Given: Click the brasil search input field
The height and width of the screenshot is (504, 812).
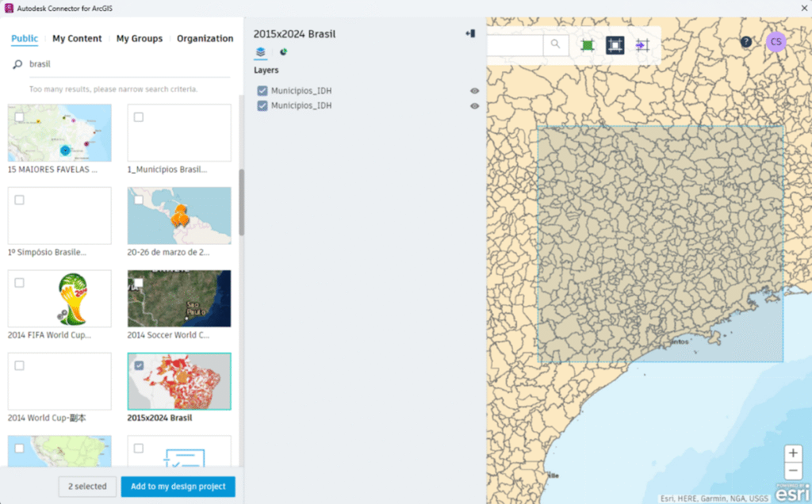Looking at the screenshot, I should click(129, 64).
